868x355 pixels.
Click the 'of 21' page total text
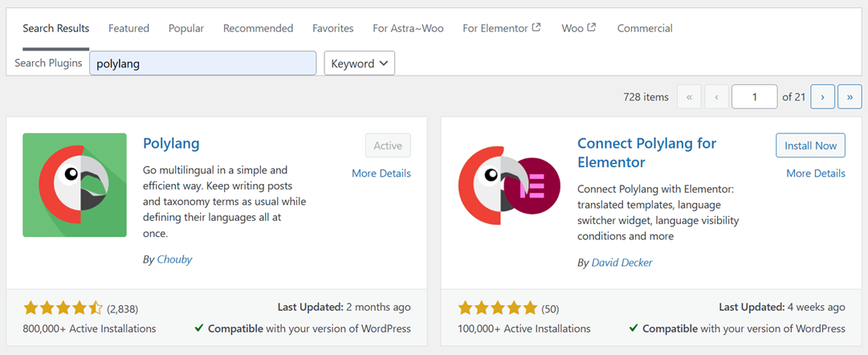(x=793, y=97)
